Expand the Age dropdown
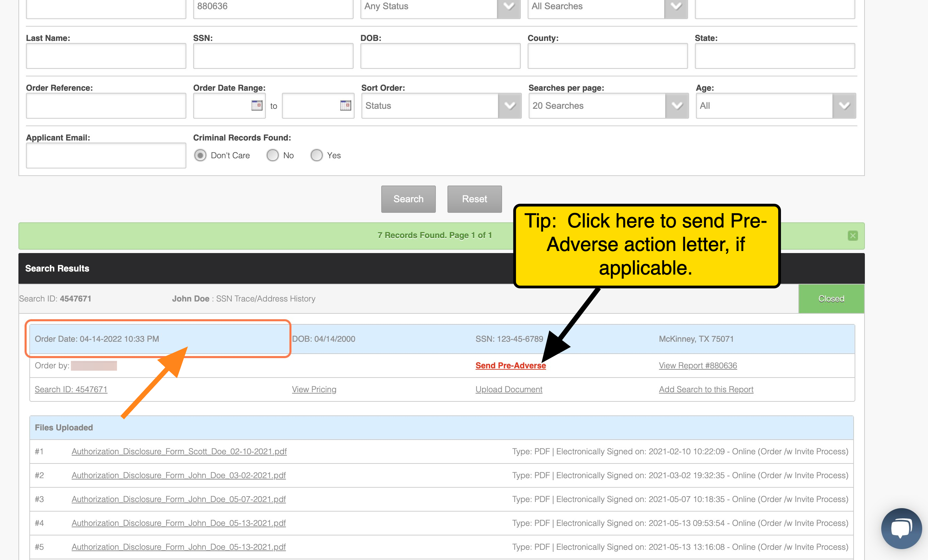The image size is (928, 560). (776, 106)
